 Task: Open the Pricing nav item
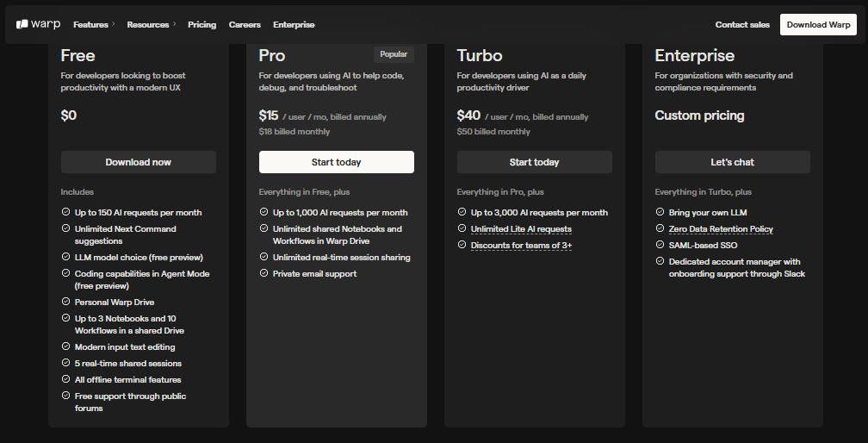pyautogui.click(x=202, y=24)
